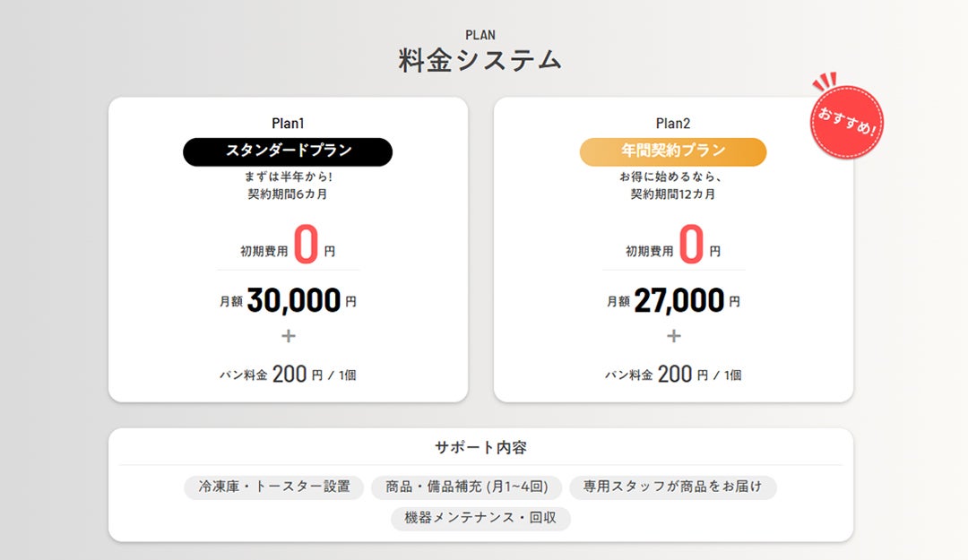Viewport: 968px width, 560px height.
Task: Click the plus sign under 27,000 円
Action: pyautogui.click(x=673, y=337)
